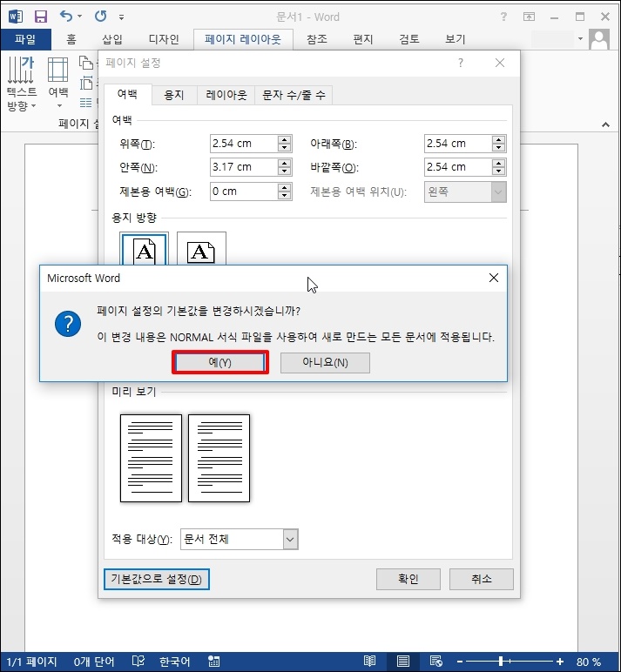Choose landscape page orientation icon
Viewport: 621px width, 672px height.
(201, 249)
